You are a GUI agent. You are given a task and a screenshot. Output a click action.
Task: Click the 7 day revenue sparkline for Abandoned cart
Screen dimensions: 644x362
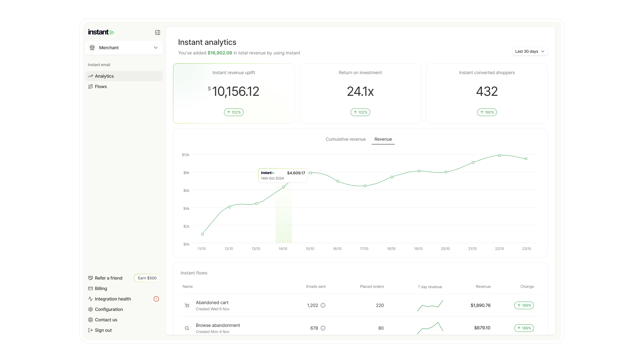[x=430, y=305]
